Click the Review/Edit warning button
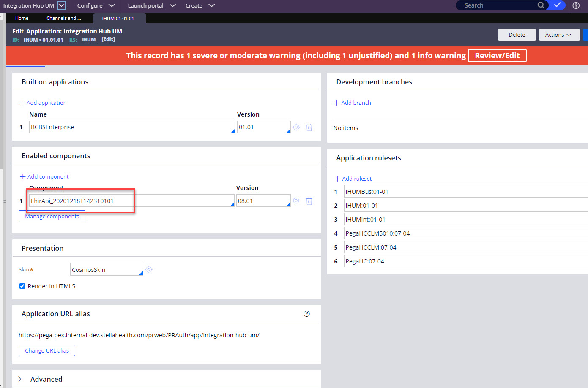Image resolution: width=588 pixels, height=388 pixels. click(x=497, y=56)
